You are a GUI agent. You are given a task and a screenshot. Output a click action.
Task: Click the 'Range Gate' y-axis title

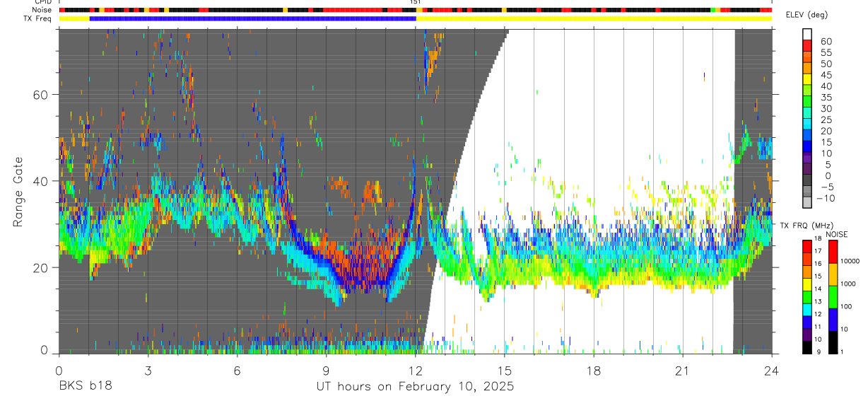click(x=18, y=193)
